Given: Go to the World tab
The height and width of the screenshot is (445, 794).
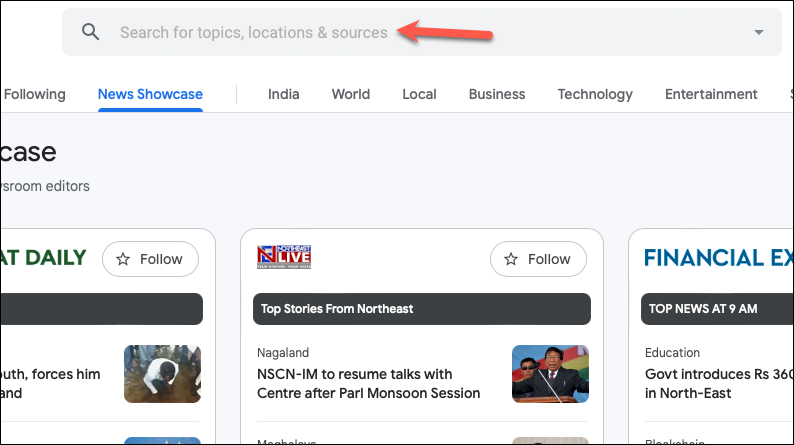Looking at the screenshot, I should pos(351,94).
